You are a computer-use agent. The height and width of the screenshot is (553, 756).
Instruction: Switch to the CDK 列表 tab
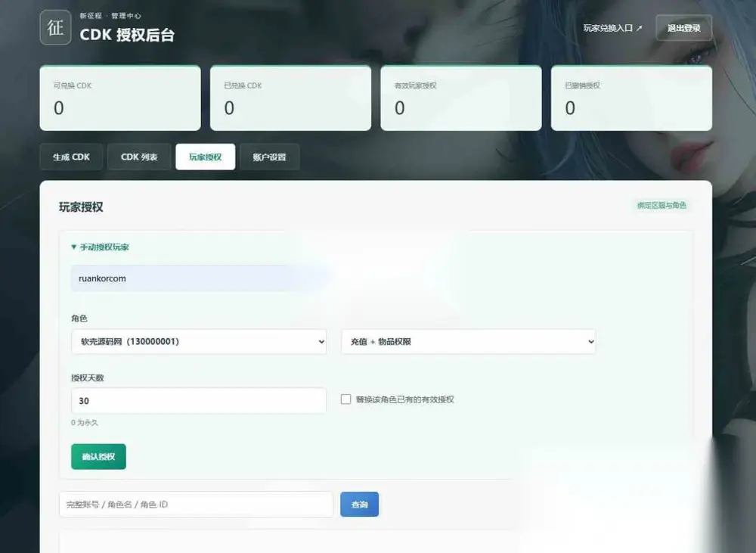click(x=139, y=157)
